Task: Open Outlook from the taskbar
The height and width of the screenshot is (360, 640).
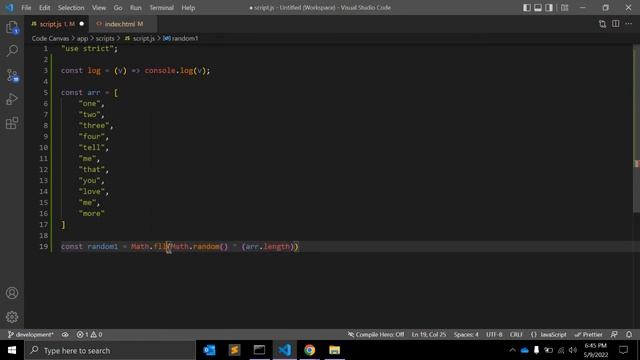Action: coord(209,350)
